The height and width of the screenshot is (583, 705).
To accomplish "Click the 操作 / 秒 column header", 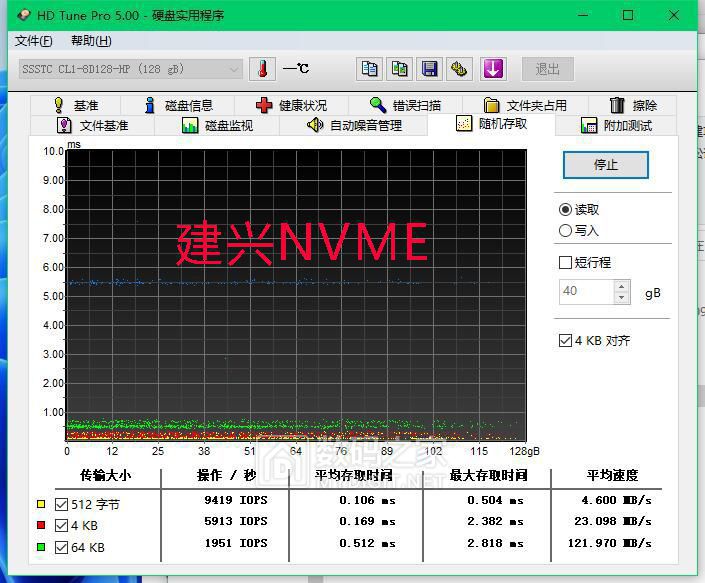I will (226, 475).
